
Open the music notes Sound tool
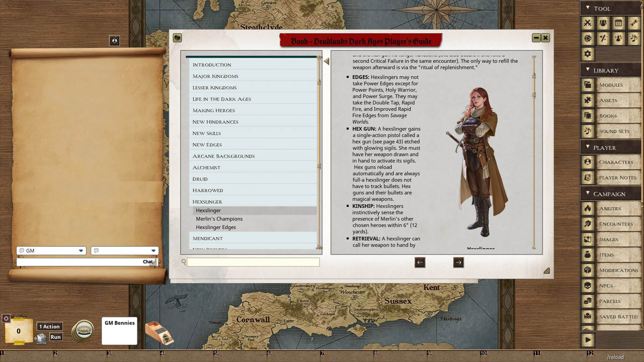[x=634, y=39]
